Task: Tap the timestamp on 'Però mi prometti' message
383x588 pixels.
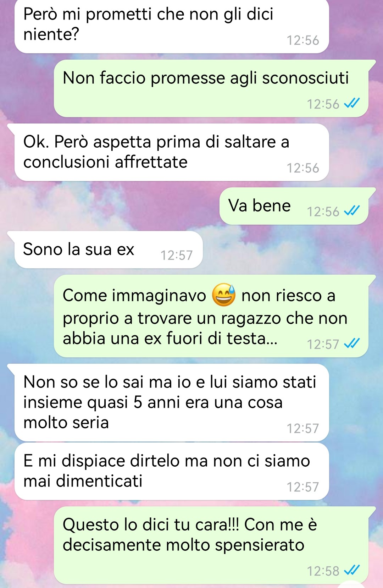Action: point(303,40)
